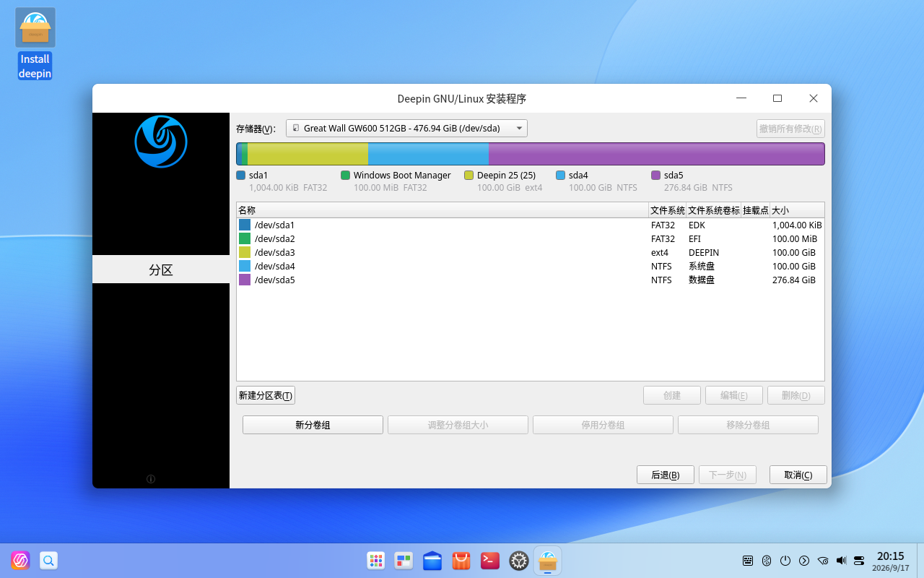This screenshot has width=924, height=578.
Task: Open system settings gear in taskbar
Action: coord(519,561)
